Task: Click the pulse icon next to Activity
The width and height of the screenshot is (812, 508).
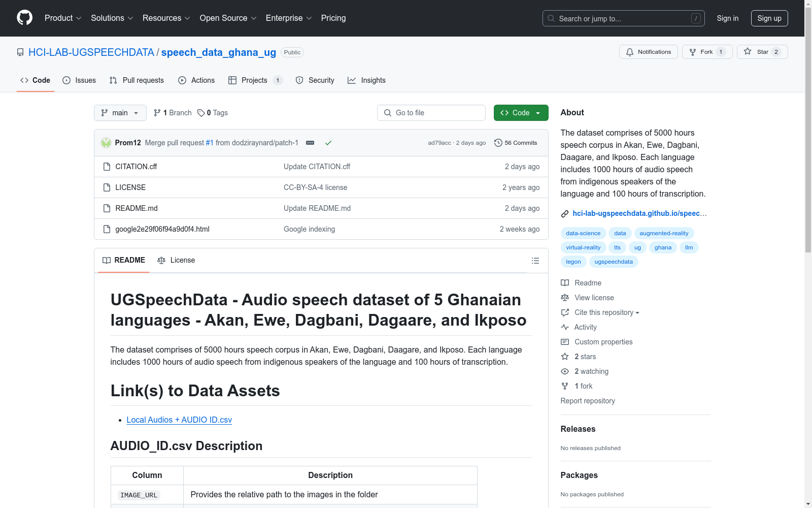Action: click(x=565, y=327)
